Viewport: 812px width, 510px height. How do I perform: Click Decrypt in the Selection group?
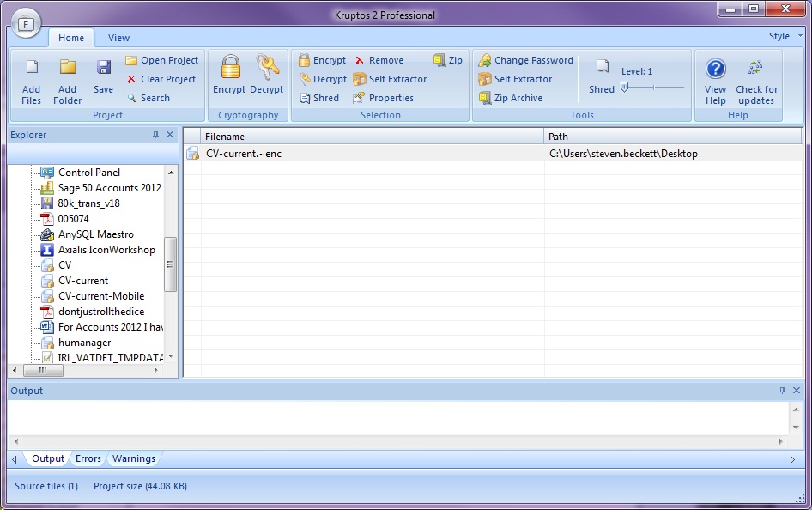323,79
